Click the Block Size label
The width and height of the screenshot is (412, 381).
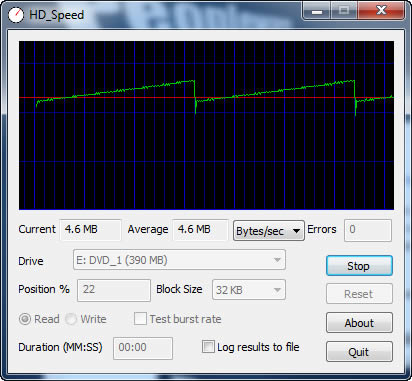point(179,289)
